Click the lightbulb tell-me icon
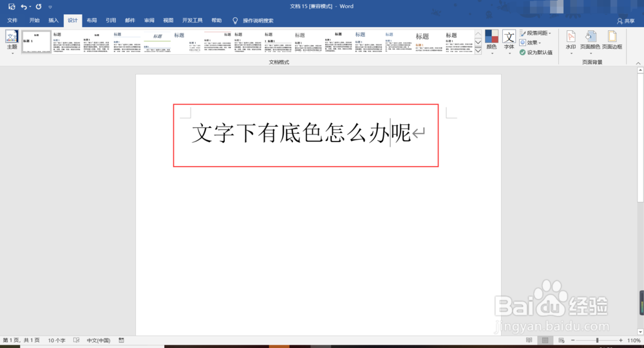 [235, 21]
